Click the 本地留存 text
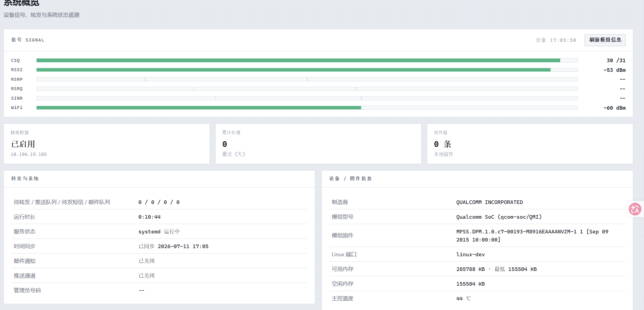Screen dimensions: 644x310 click(443, 154)
